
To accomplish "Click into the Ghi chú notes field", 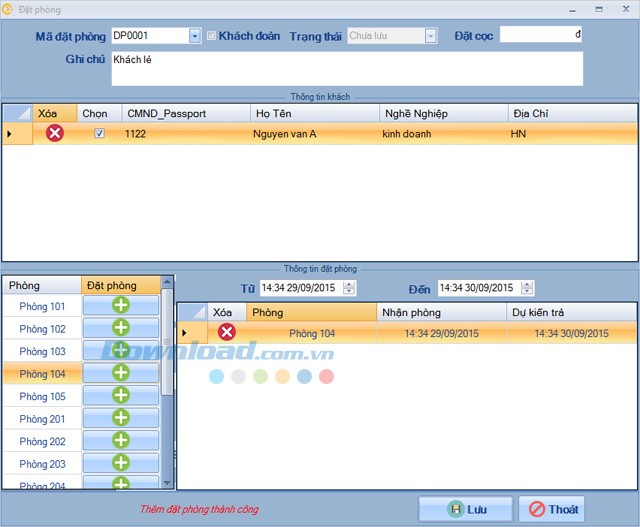I will [346, 68].
